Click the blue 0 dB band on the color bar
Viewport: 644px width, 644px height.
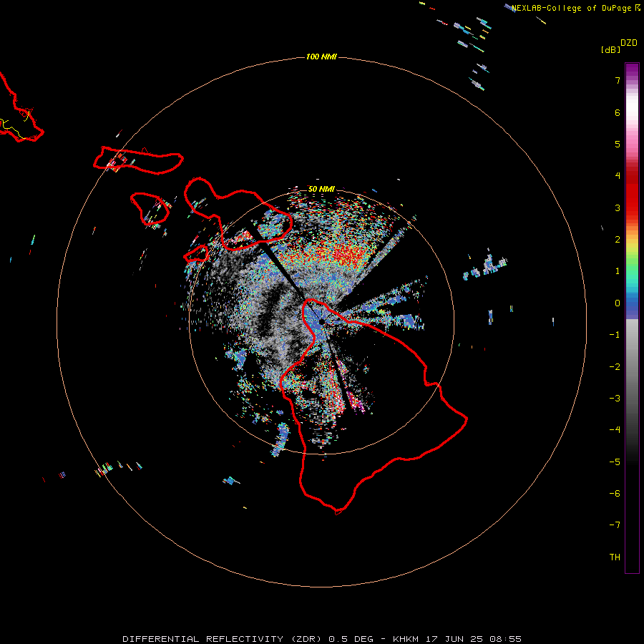pyautogui.click(x=632, y=306)
